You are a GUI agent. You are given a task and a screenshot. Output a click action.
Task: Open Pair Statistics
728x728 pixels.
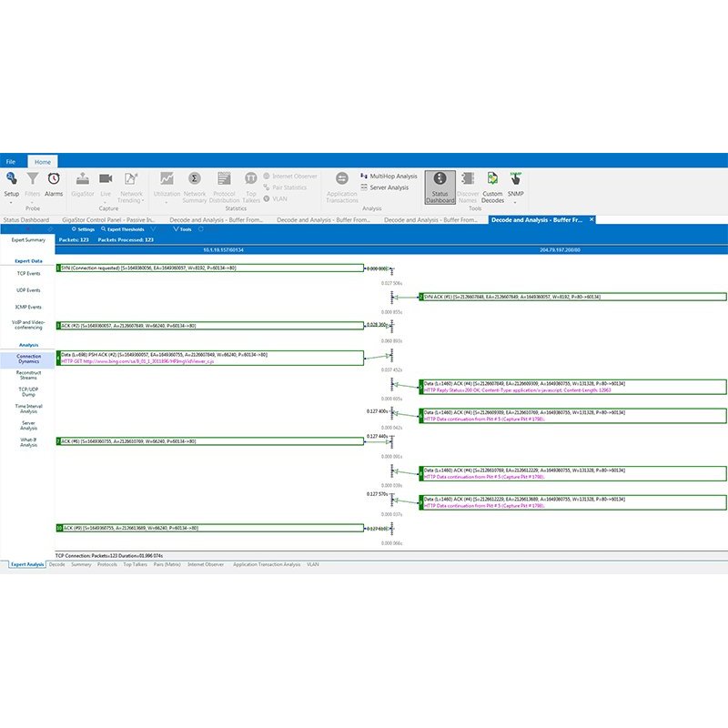click(285, 187)
